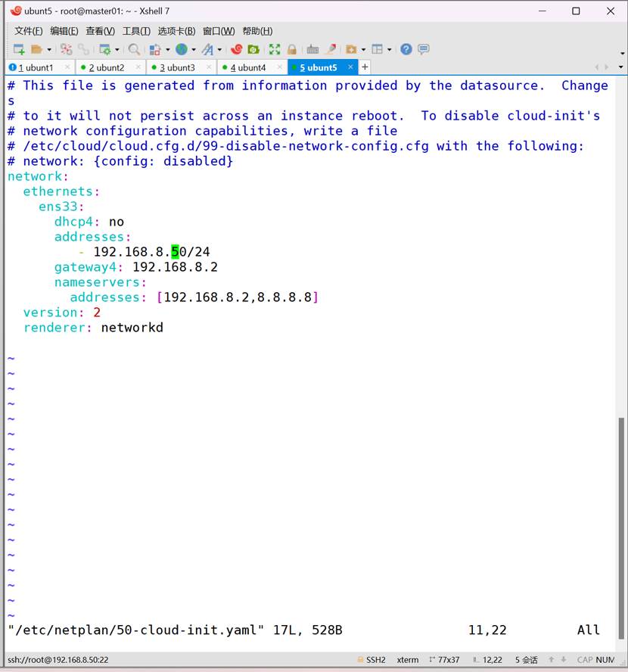Expand the layout dropdown arrow
The height and width of the screenshot is (672, 628).
(389, 50)
